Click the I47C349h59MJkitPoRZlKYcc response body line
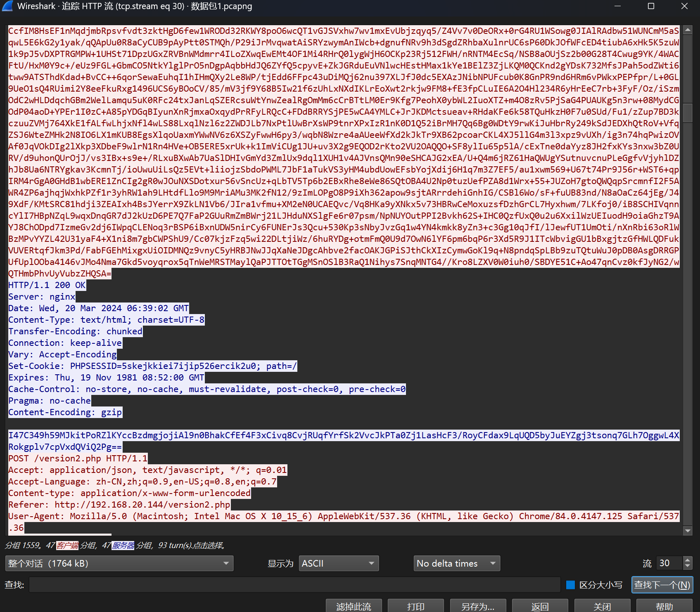The image size is (700, 612). click(344, 435)
